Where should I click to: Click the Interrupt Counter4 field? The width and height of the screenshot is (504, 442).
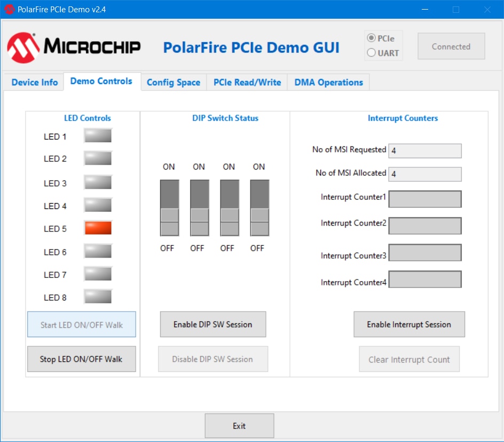pos(425,279)
